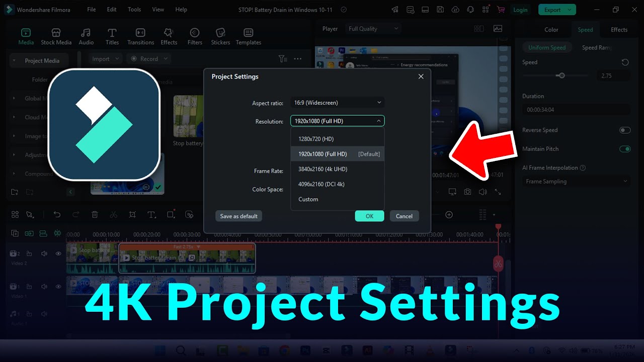Click the four-squares layout icon above timeline
644x362 pixels.
pos(15,215)
